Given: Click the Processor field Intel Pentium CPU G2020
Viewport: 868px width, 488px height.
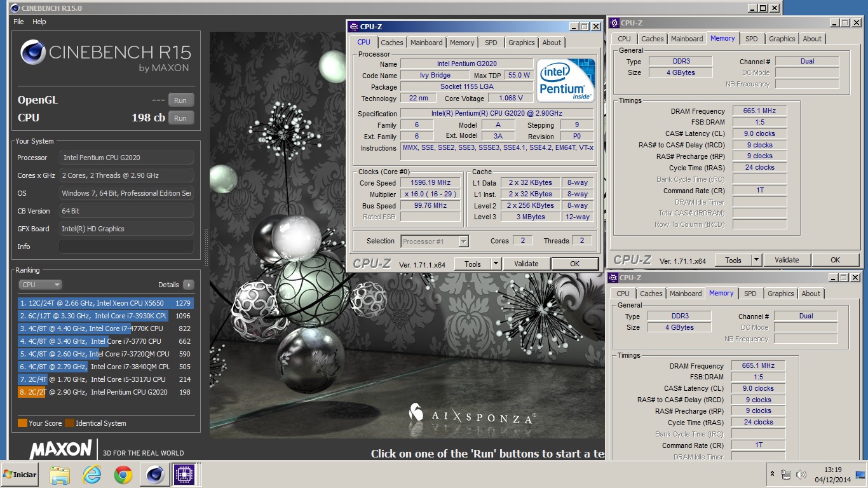Looking at the screenshot, I should coord(126,158).
